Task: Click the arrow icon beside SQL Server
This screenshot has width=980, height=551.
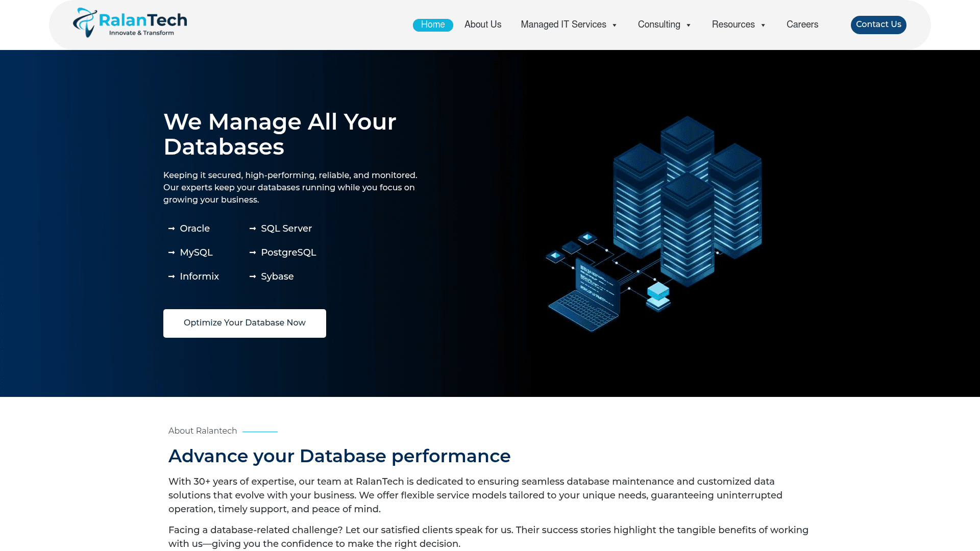Action: click(x=253, y=229)
